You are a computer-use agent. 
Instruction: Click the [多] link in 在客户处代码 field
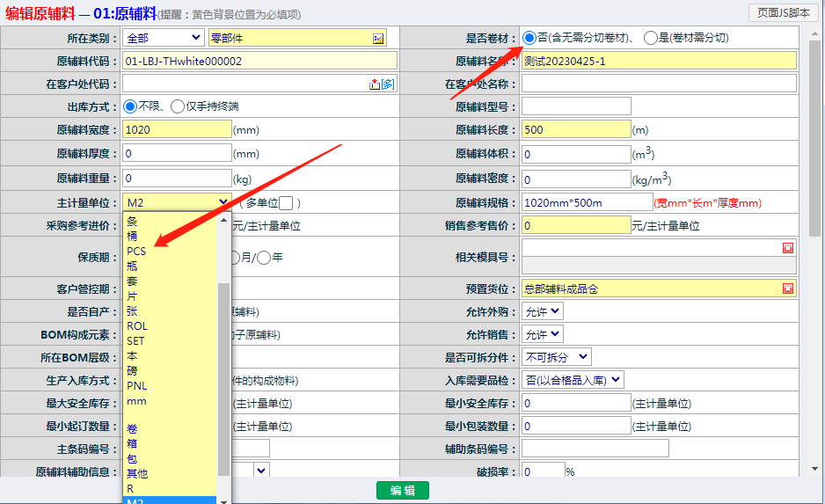387,84
